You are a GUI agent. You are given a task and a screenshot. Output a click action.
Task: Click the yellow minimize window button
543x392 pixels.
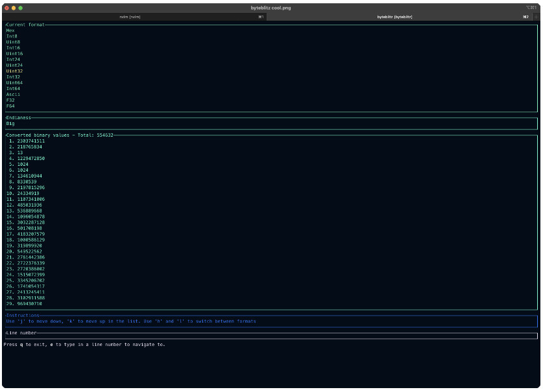pyautogui.click(x=14, y=8)
